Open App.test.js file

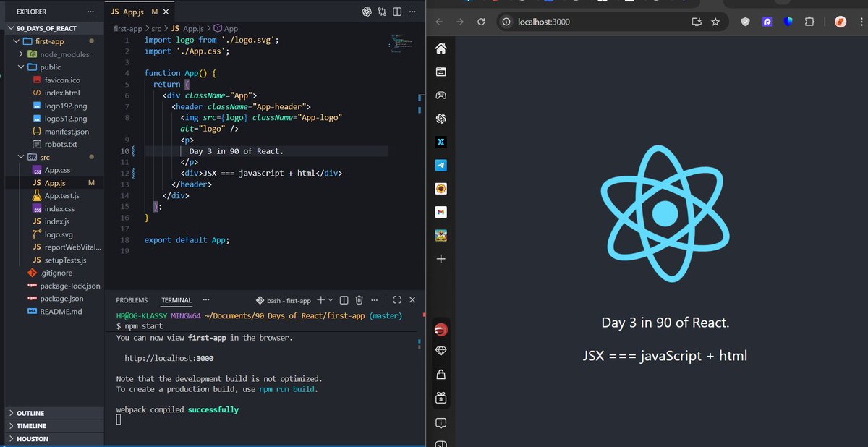click(61, 196)
